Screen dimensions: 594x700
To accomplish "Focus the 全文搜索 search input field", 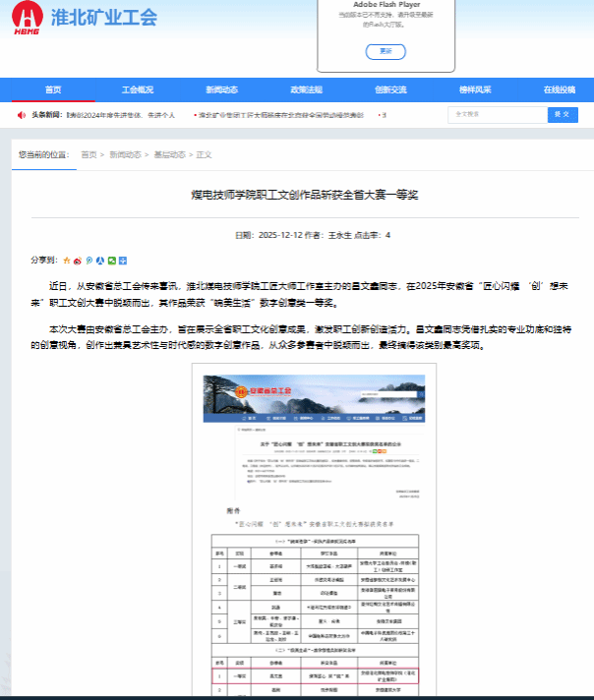I will coord(497,115).
